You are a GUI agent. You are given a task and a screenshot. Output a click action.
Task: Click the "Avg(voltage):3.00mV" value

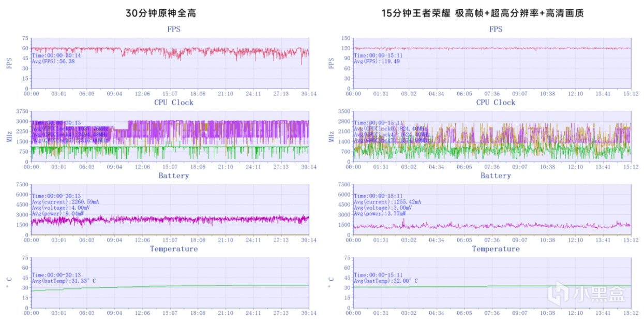click(383, 208)
